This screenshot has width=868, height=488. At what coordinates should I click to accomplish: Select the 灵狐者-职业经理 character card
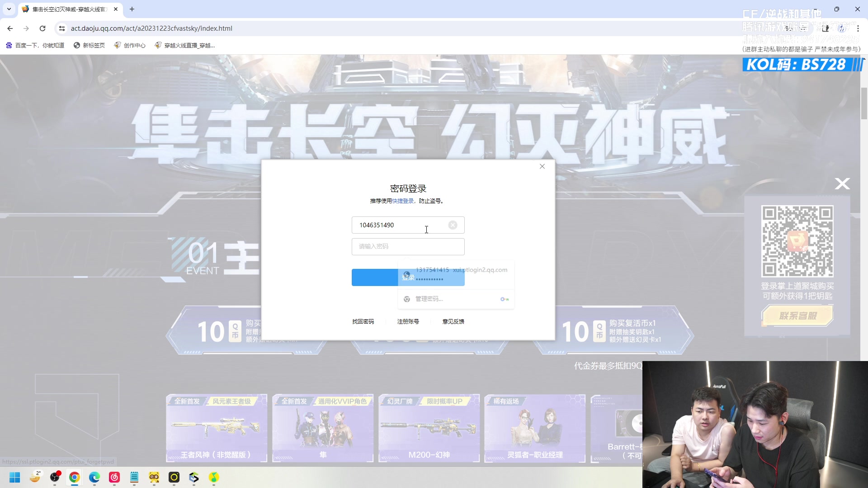535,428
